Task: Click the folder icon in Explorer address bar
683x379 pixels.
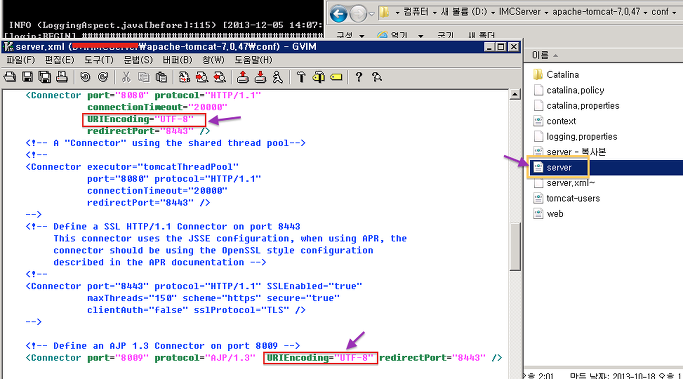Action: tap(384, 13)
